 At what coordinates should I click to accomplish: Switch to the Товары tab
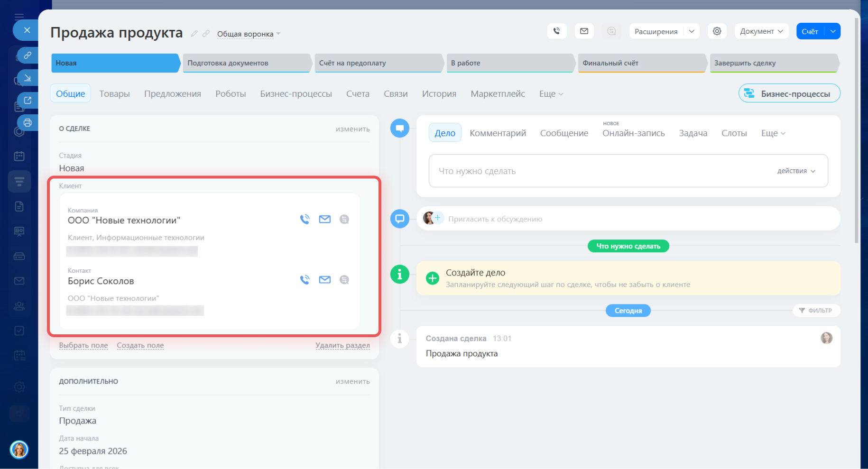tap(114, 94)
